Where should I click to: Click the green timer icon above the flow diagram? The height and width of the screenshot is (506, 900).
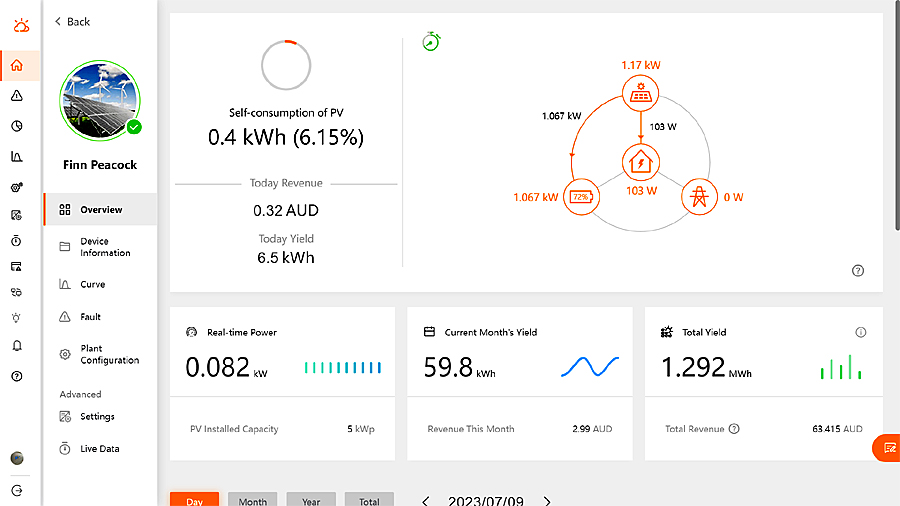click(431, 42)
